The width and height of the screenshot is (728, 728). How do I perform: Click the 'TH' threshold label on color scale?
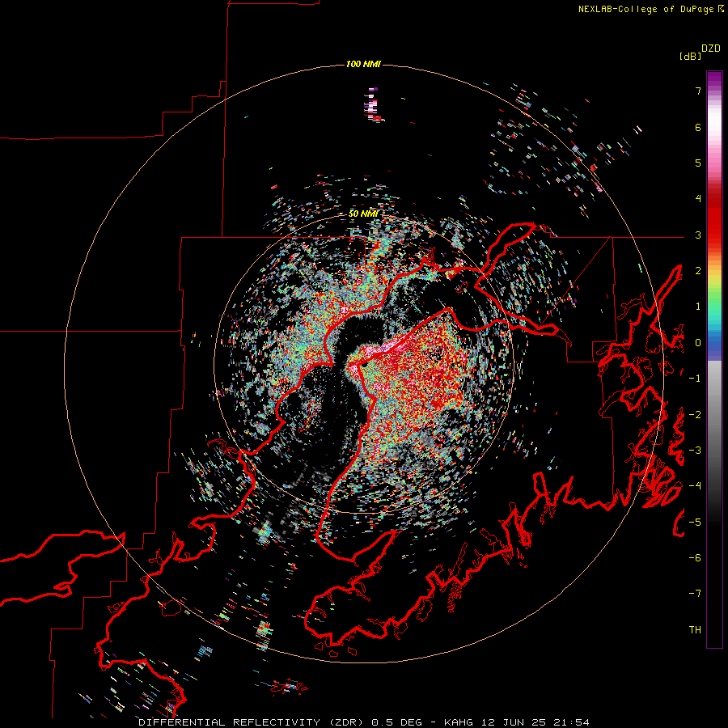tap(695, 630)
